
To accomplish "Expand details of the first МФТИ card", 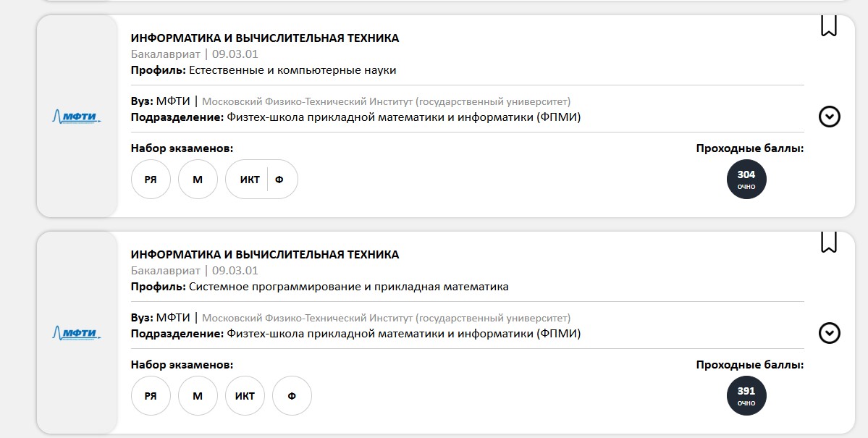I will 829,117.
